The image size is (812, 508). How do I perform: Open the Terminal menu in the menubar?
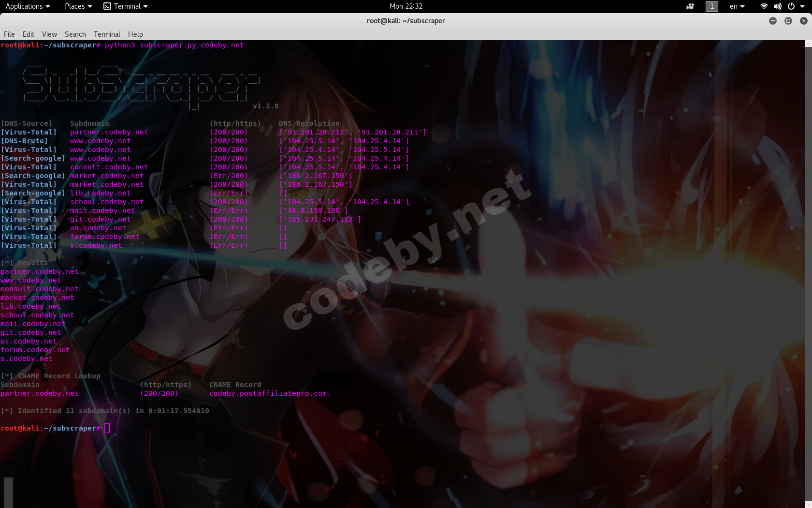pos(106,34)
